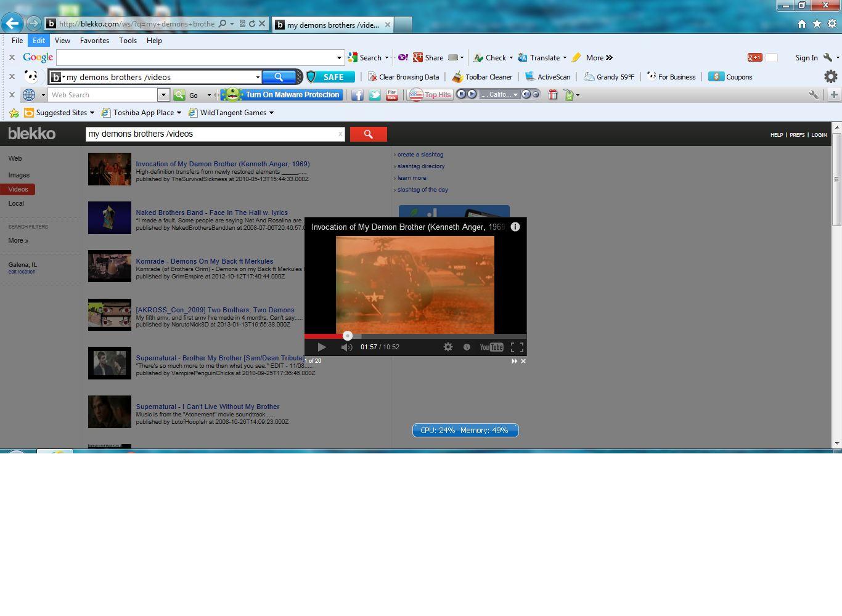Click the red blekko search button
The width and height of the screenshot is (842, 616).
coord(368,134)
